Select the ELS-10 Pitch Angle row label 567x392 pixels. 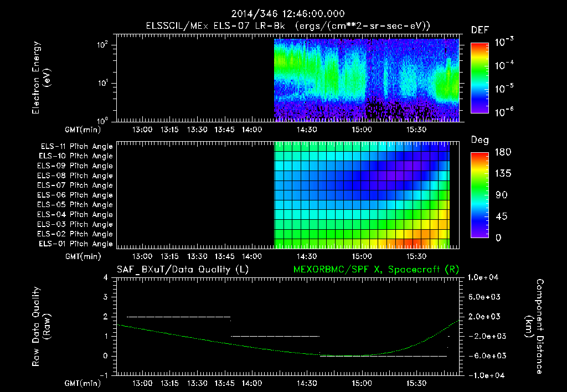[76, 156]
